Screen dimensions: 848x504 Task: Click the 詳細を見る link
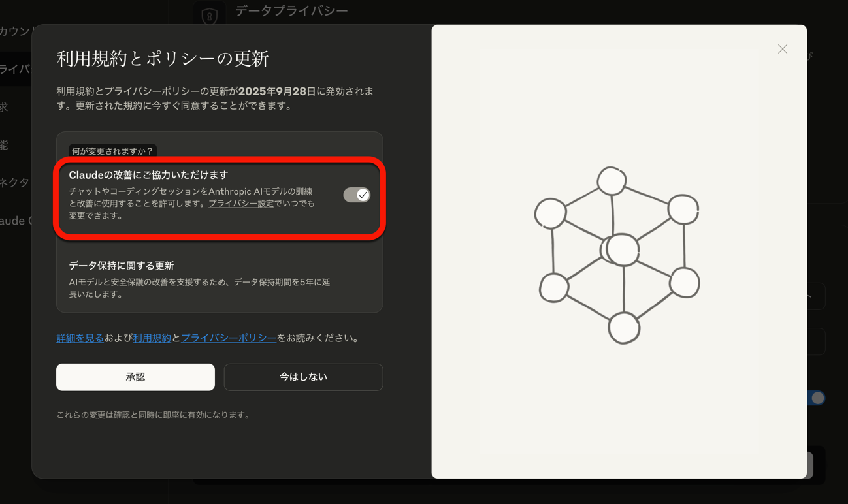pos(80,338)
